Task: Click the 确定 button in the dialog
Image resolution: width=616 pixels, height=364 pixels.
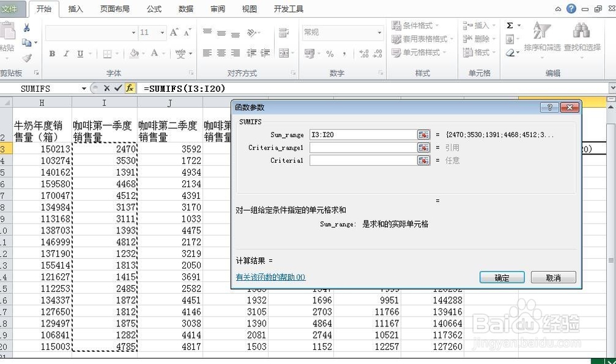Action: 501,278
